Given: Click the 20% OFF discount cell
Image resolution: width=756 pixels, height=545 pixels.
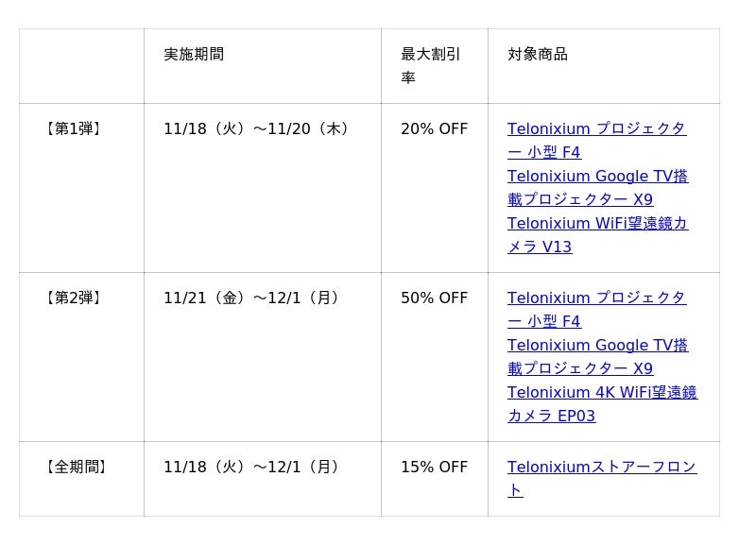Looking at the screenshot, I should pyautogui.click(x=434, y=128).
